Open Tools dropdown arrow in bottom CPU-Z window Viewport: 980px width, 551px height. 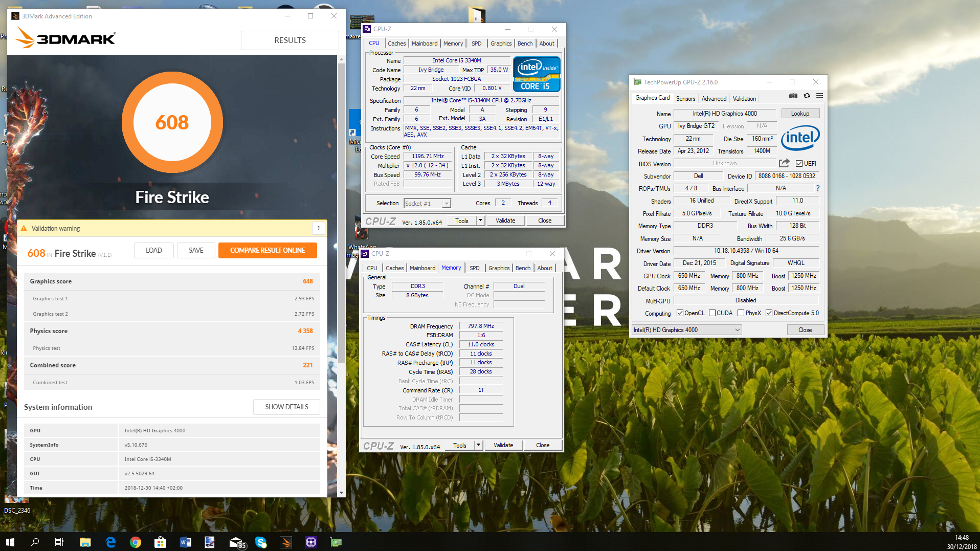tap(478, 445)
